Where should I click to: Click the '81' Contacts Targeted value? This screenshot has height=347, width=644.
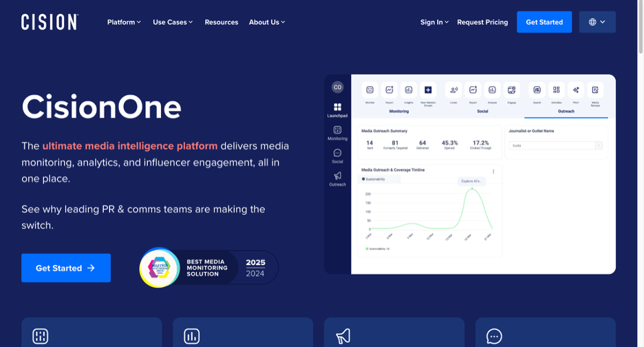tap(395, 143)
